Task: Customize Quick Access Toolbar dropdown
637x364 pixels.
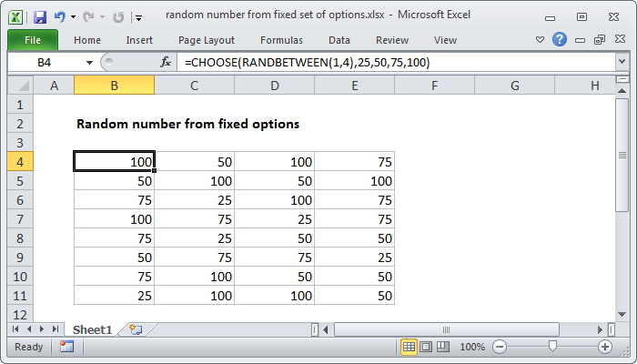Action: [139, 17]
